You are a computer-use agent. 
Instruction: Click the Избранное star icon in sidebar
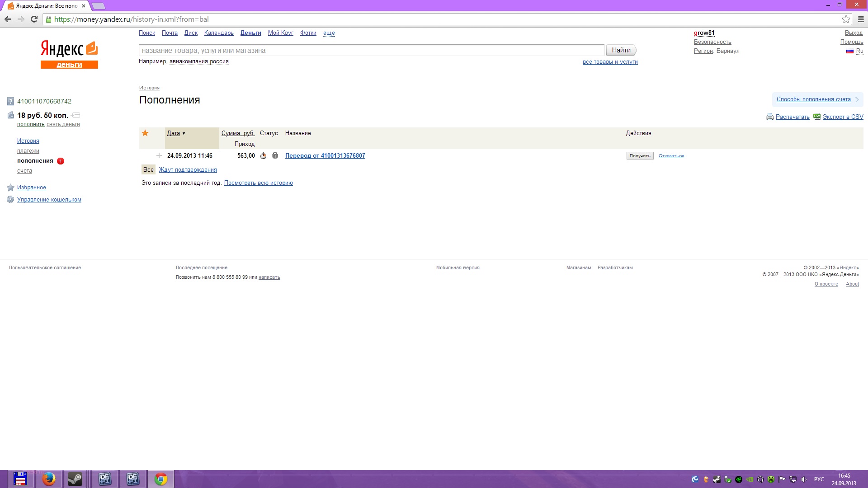tap(11, 188)
